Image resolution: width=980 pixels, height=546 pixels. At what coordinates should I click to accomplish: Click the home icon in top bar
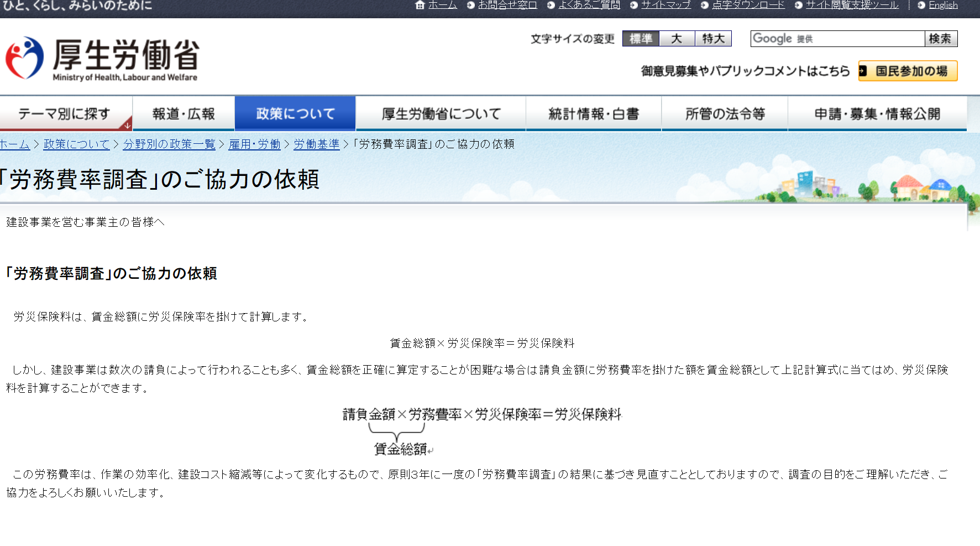[x=420, y=5]
